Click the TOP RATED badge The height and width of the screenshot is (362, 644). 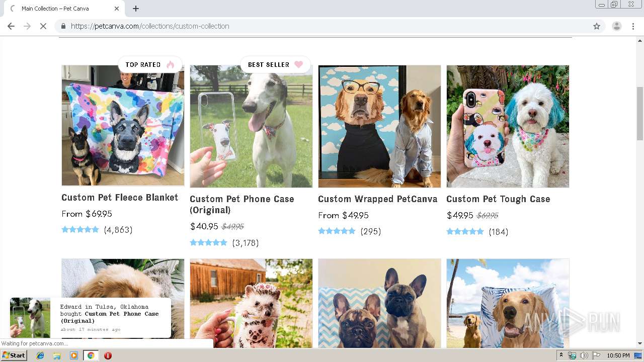coord(150,64)
